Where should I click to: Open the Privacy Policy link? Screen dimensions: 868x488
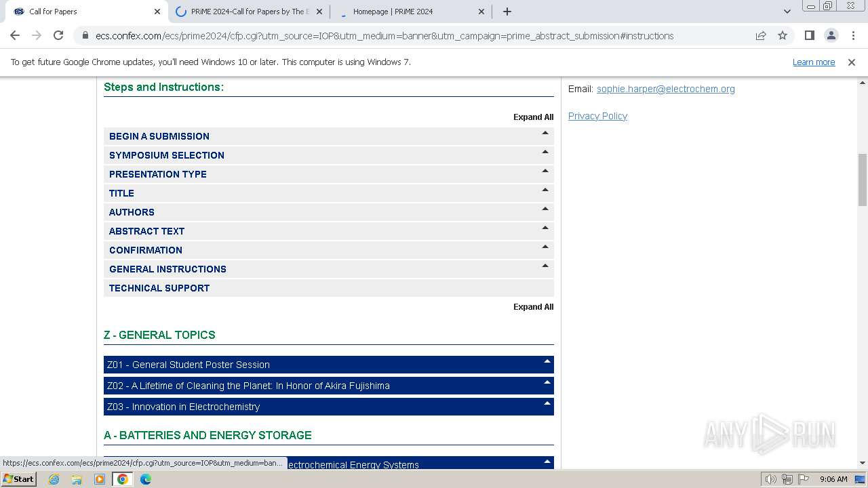pos(597,116)
